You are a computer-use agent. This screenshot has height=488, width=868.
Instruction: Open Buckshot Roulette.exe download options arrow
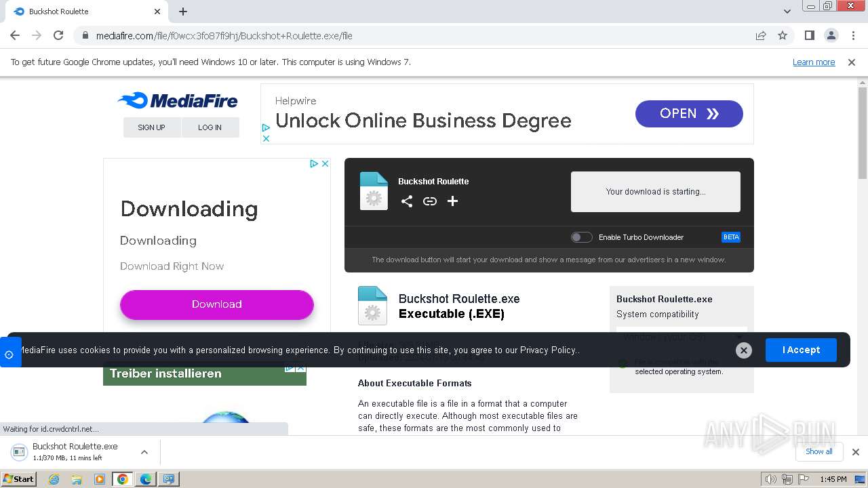(x=144, y=452)
